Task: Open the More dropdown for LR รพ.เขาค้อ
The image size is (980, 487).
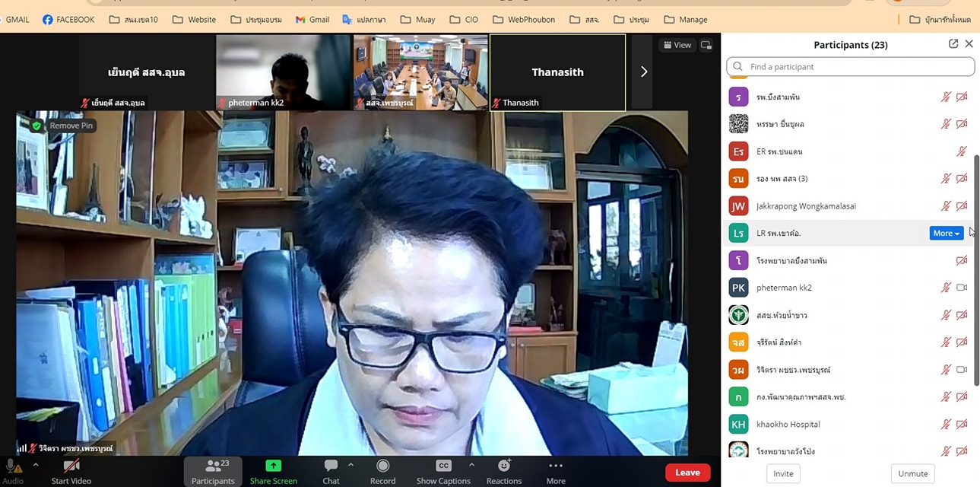Action: tap(947, 233)
